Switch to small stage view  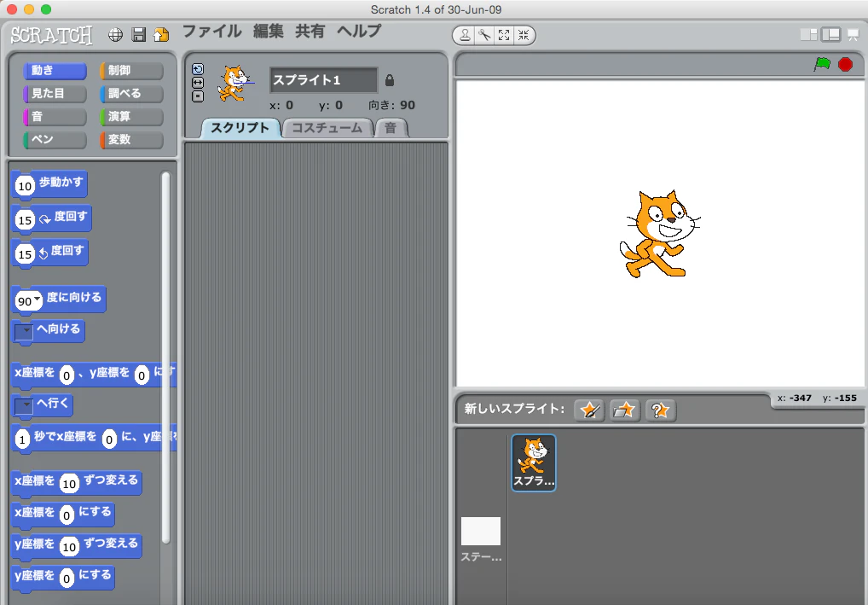point(809,35)
